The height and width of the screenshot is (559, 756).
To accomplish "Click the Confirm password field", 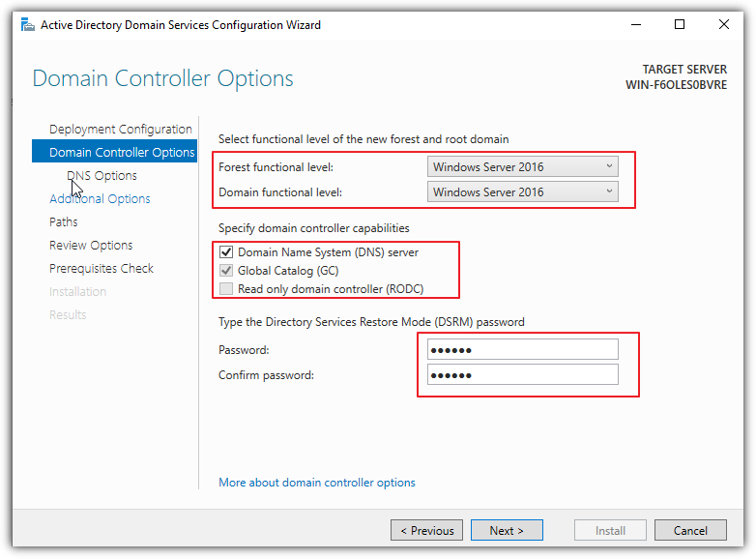I will tap(523, 374).
